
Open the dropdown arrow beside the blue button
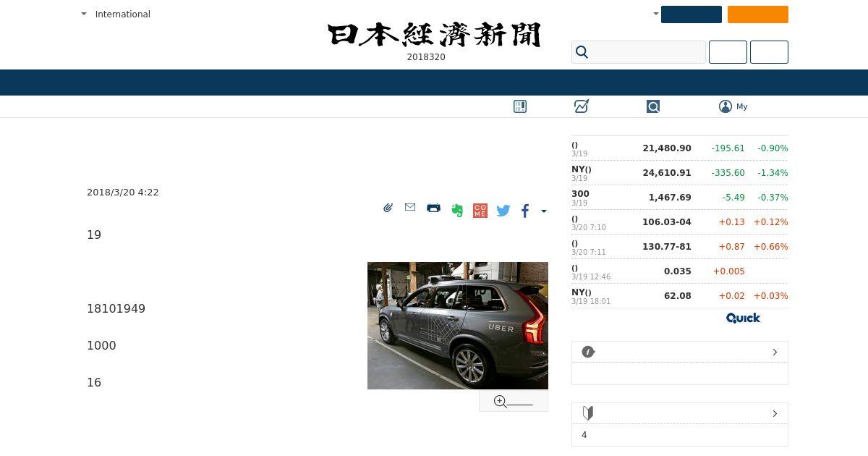coord(655,13)
